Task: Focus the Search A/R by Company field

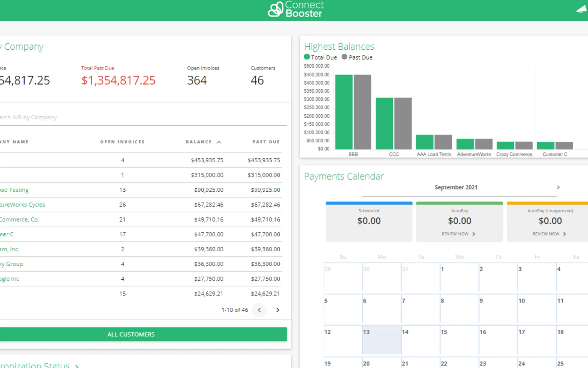Action: coord(143,117)
